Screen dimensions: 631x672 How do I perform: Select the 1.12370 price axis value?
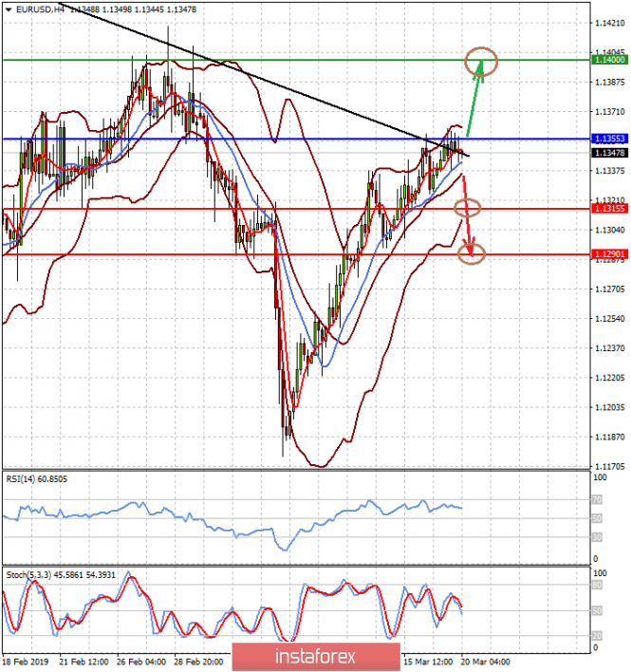610,348
